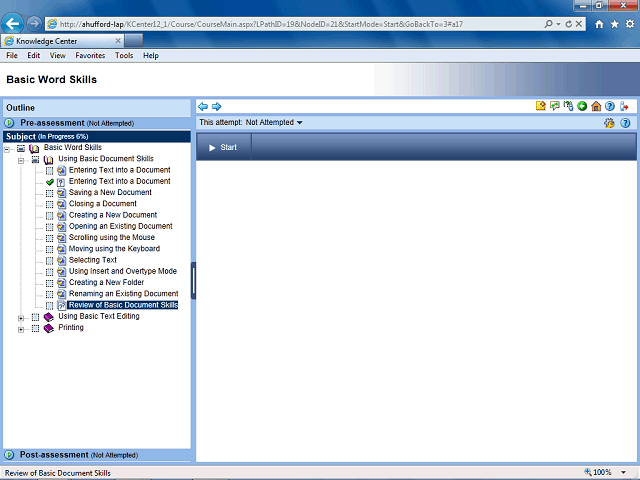The height and width of the screenshot is (480, 640).
Task: Select the Knowledge Center browser tab
Action: pos(62,41)
